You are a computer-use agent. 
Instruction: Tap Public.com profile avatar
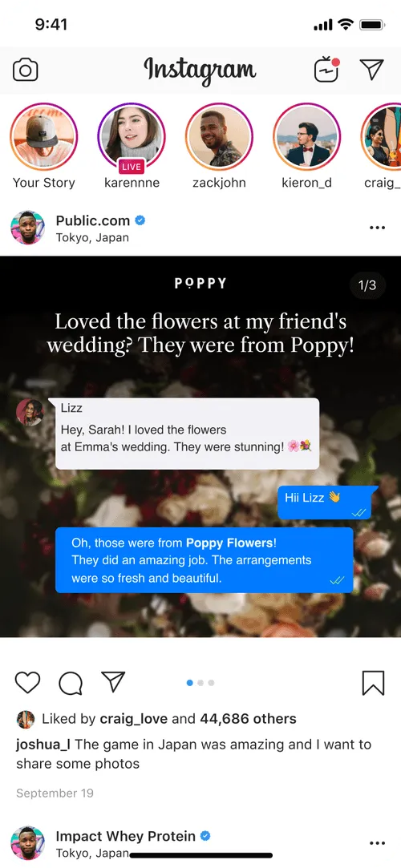[x=28, y=228]
